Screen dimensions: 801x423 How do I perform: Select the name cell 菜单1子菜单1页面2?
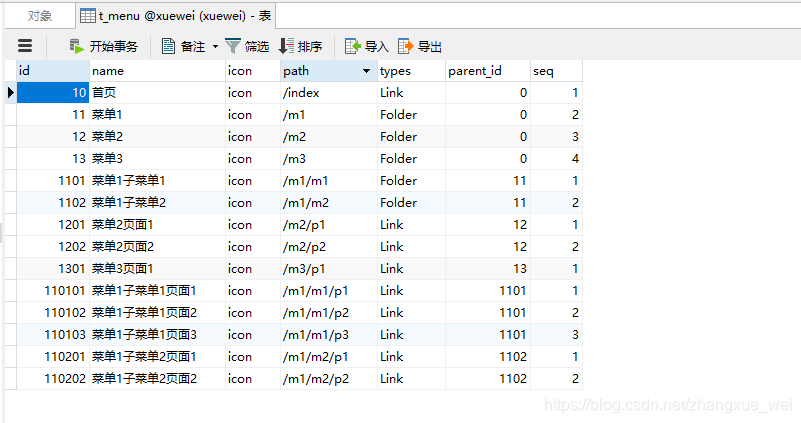click(157, 312)
